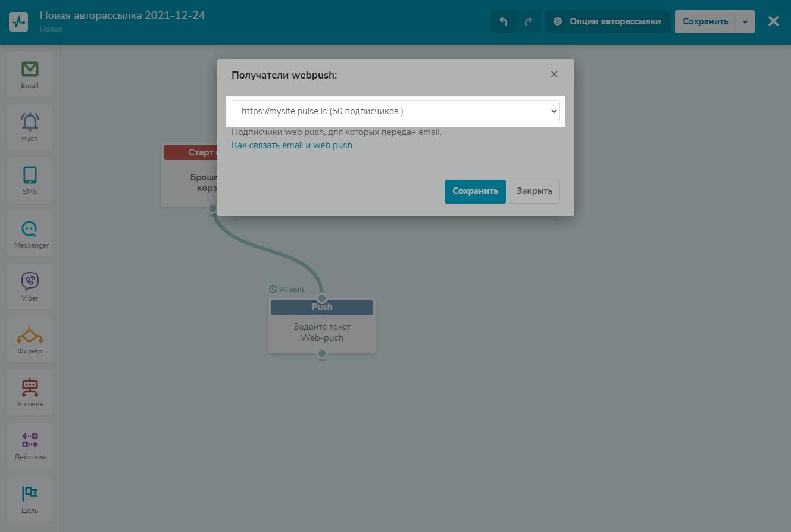Click the Push node bottom connector dot
Image resolution: width=791 pixels, height=532 pixels.
click(x=322, y=354)
